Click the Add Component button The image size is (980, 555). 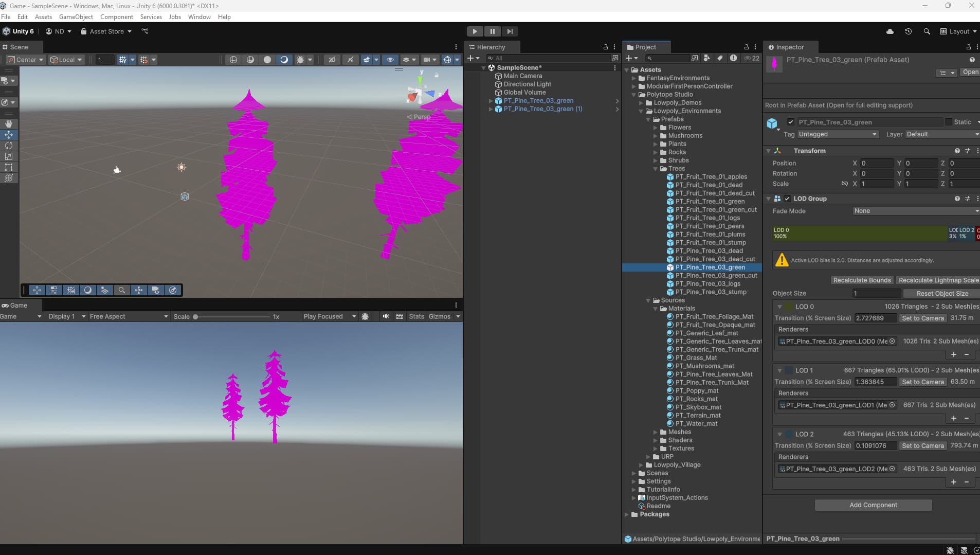[x=873, y=505]
